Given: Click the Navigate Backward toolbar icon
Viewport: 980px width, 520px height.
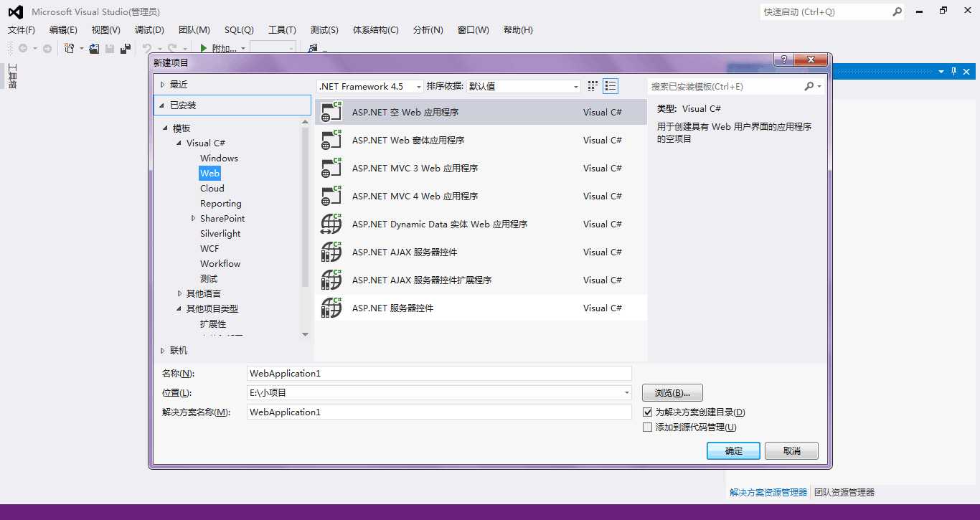Looking at the screenshot, I should (23, 48).
